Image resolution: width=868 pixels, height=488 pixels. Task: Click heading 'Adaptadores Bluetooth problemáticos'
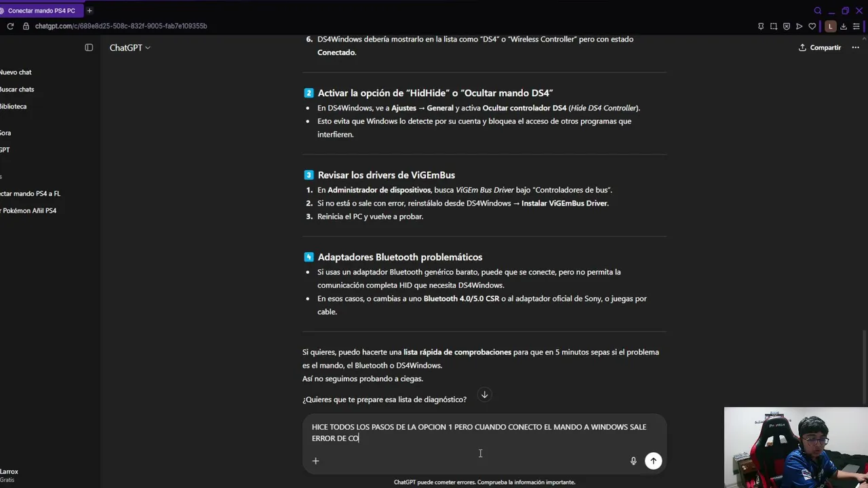pos(400,257)
